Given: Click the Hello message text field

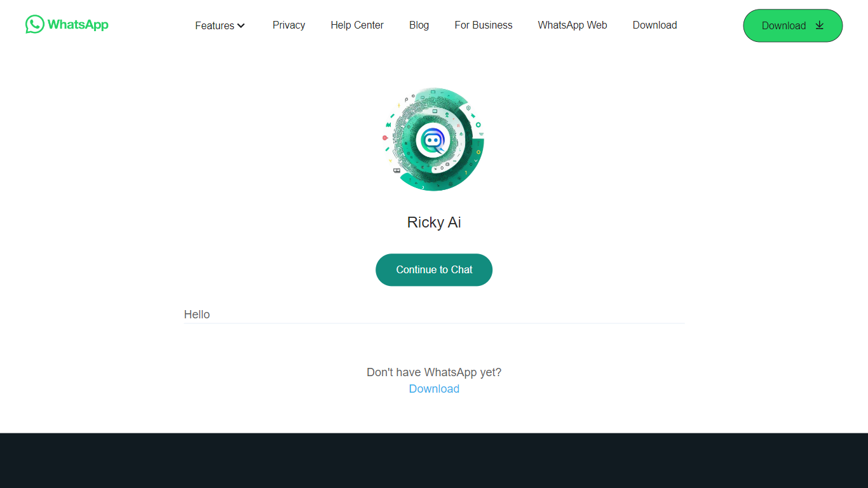Looking at the screenshot, I should (x=434, y=315).
